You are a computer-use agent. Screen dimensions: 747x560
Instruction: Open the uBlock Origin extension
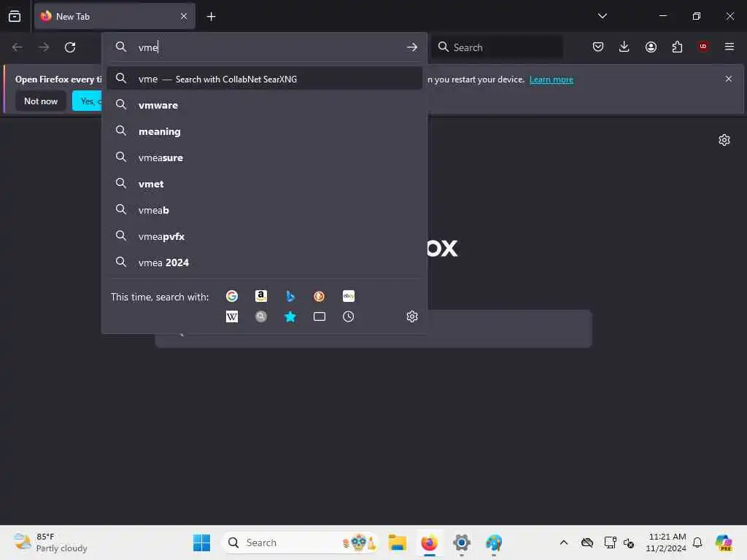tap(703, 47)
